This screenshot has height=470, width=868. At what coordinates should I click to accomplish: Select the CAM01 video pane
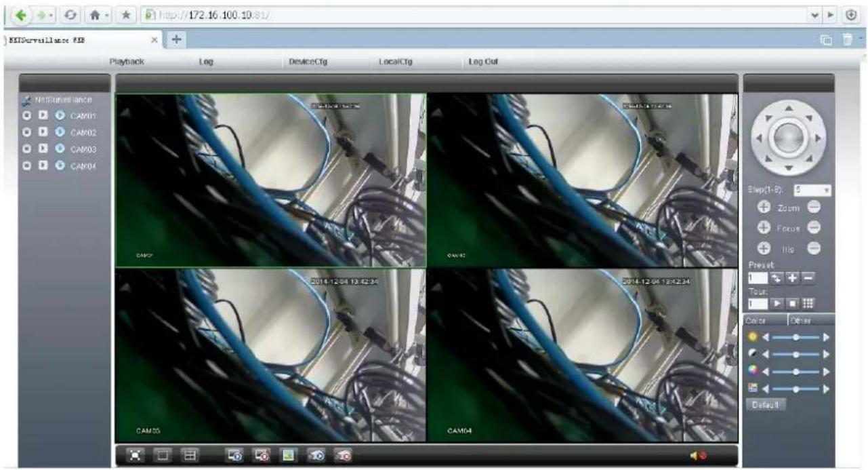[271, 180]
